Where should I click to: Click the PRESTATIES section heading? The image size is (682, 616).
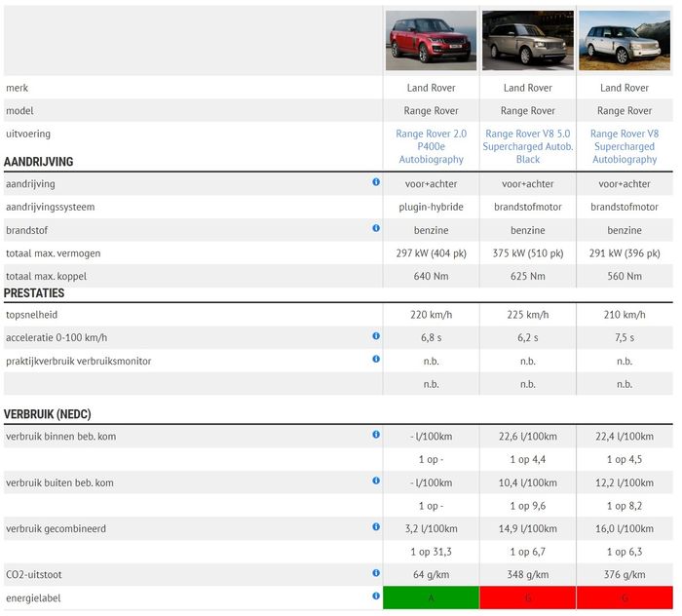coord(34,293)
